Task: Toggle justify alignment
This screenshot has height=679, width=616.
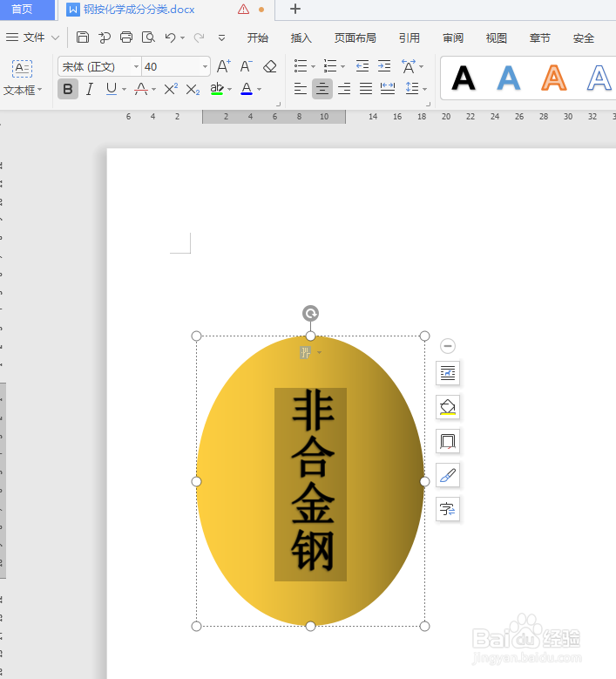Action: coord(366,89)
